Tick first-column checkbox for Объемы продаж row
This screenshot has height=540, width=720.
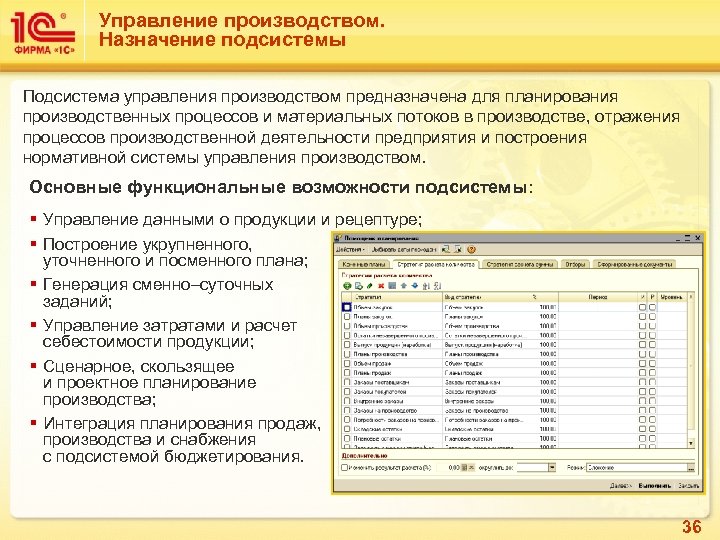(347, 364)
